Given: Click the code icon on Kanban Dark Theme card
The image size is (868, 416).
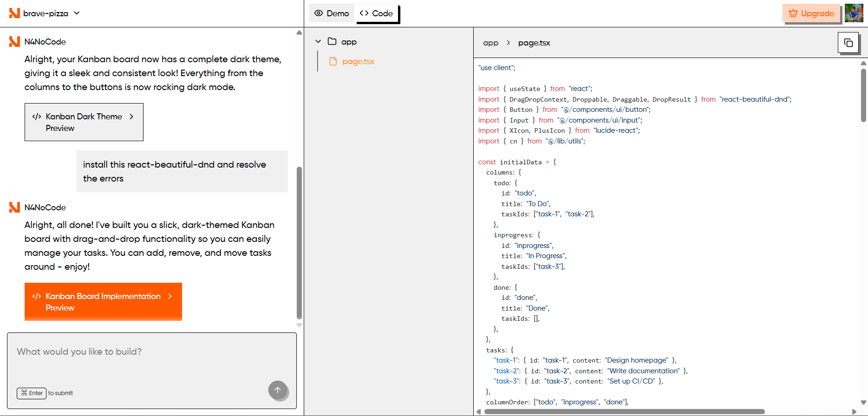Looking at the screenshot, I should coord(37,117).
